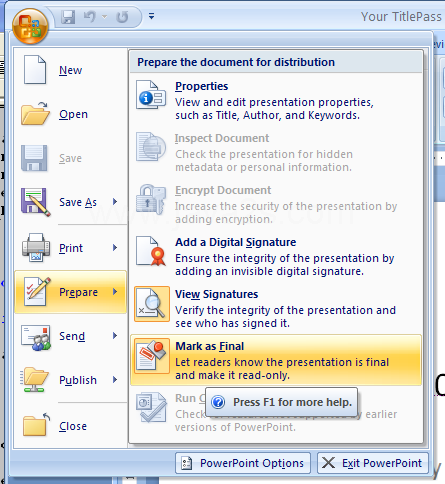Image resolution: width=445 pixels, height=484 pixels.
Task: Open Customize Quick Access Toolbar dropdown
Action: click(x=151, y=16)
